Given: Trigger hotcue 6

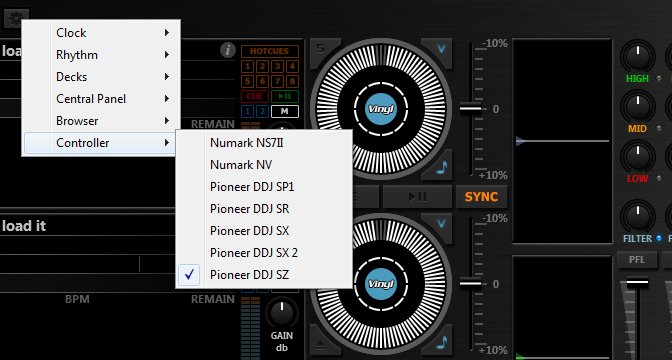Looking at the screenshot, I should coord(262,81).
